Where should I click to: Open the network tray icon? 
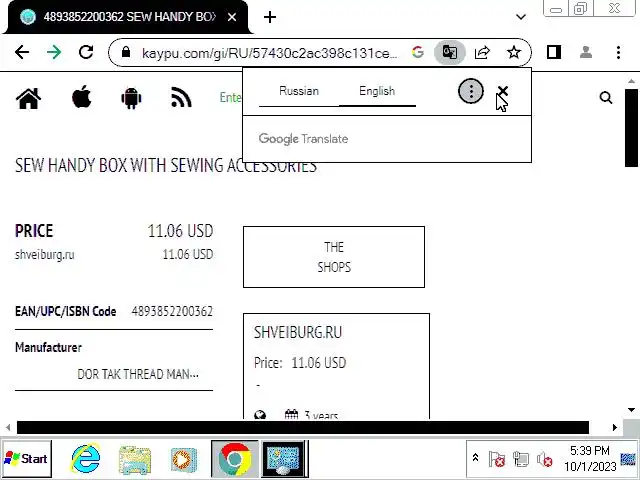[521, 460]
